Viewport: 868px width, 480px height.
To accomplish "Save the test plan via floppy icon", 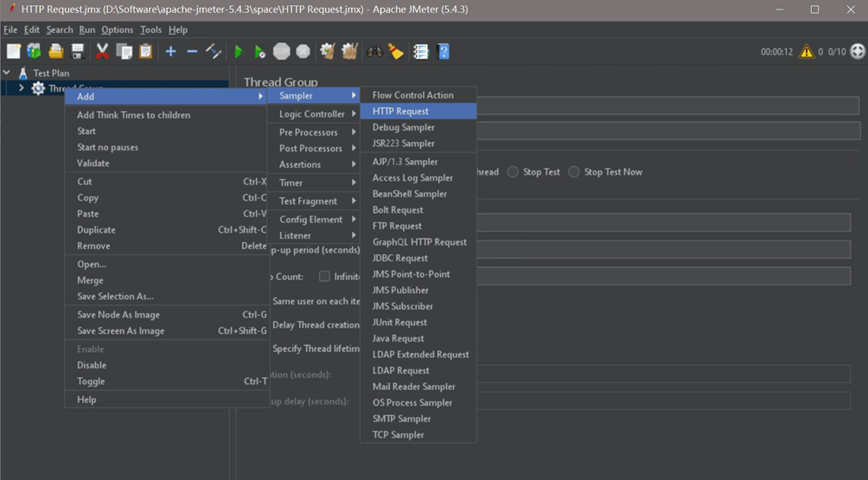I will click(x=78, y=52).
